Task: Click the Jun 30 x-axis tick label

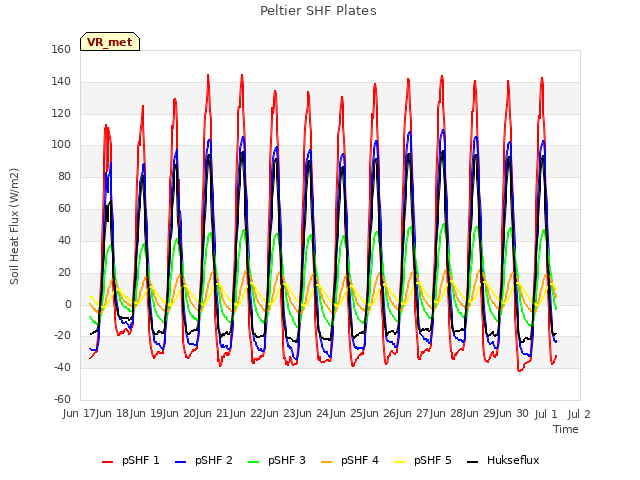Action: (513, 414)
